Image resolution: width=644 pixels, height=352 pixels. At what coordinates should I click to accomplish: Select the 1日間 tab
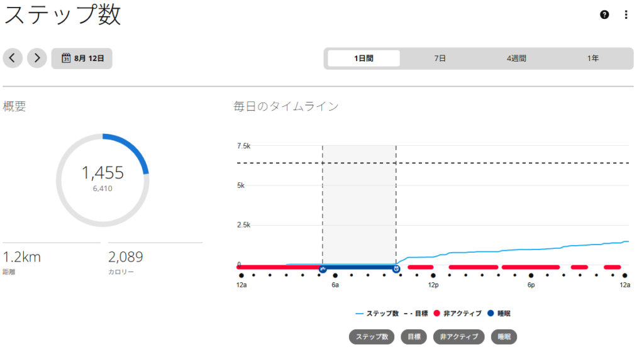point(364,58)
